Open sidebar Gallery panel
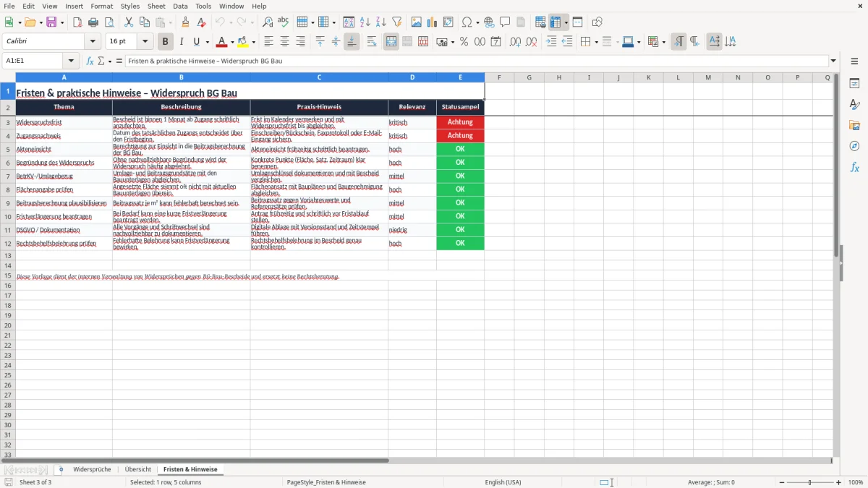Image resolution: width=868 pixels, height=488 pixels. 854,125
